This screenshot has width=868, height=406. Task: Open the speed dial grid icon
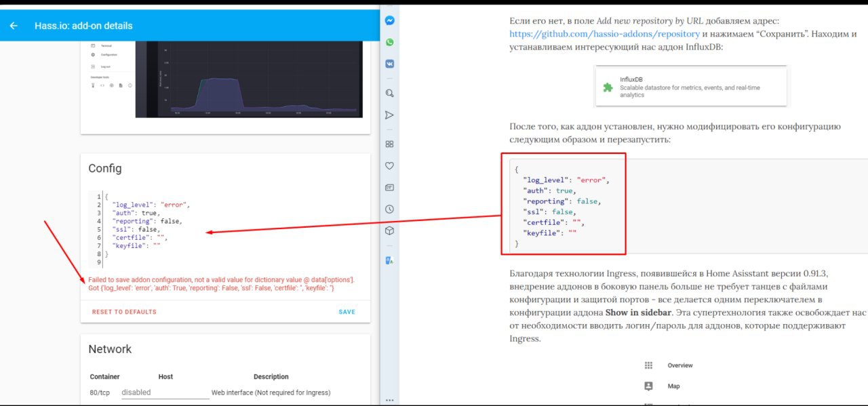(389, 144)
